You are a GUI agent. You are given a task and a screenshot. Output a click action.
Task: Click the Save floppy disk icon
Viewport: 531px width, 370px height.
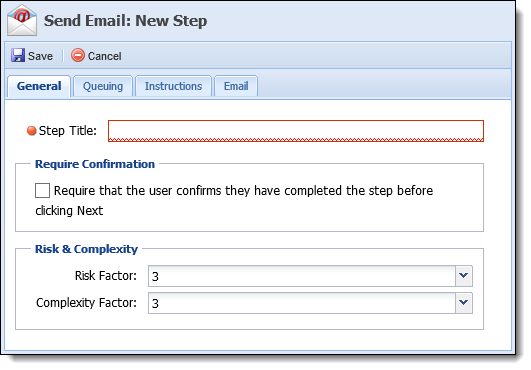pyautogui.click(x=18, y=55)
